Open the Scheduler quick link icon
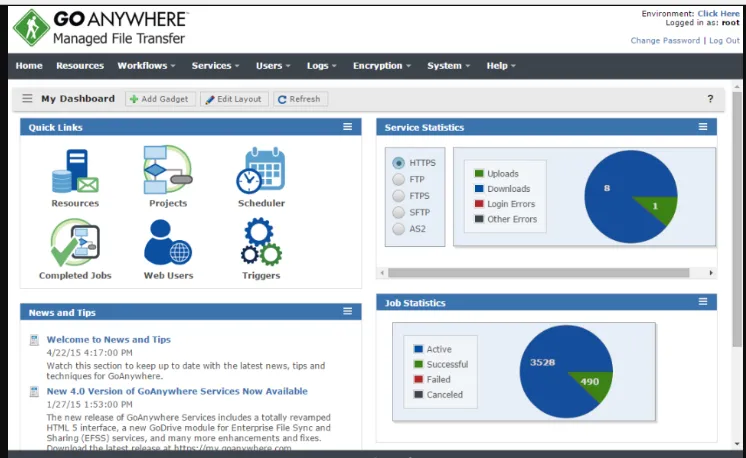The image size is (746, 458). tap(261, 170)
